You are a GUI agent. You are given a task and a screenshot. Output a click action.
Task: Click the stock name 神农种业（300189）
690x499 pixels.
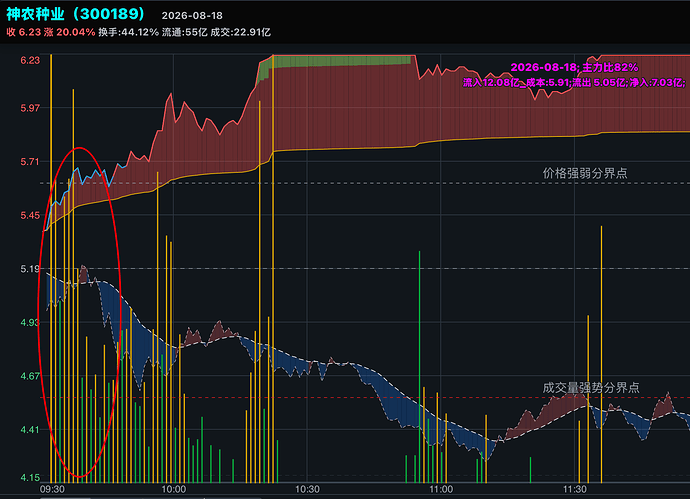coord(75,14)
